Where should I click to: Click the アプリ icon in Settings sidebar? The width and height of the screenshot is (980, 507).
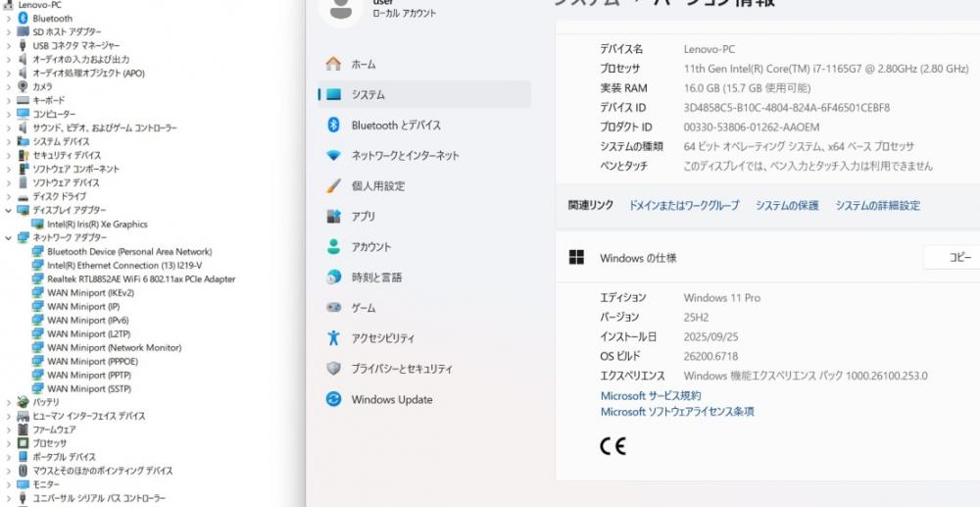coord(334,217)
